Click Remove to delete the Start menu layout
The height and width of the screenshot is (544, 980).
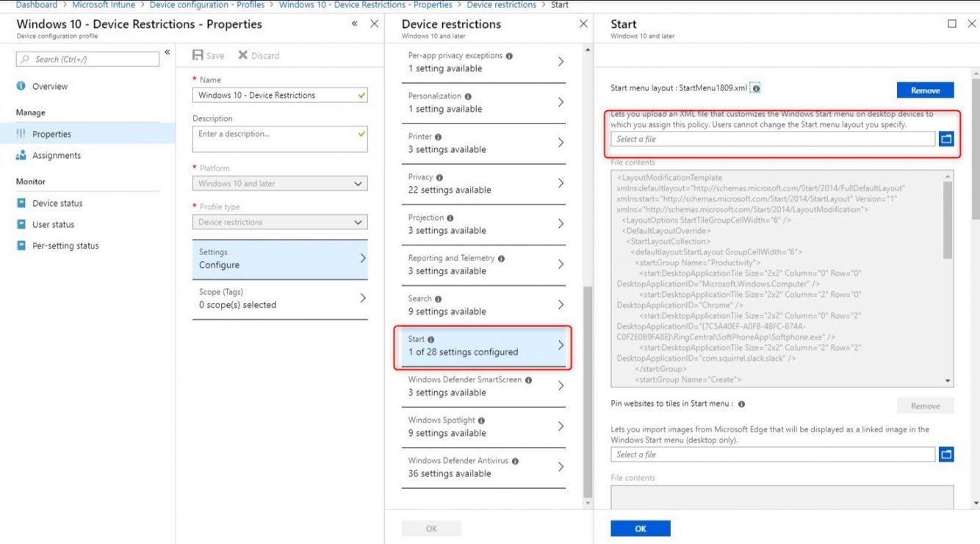(924, 90)
